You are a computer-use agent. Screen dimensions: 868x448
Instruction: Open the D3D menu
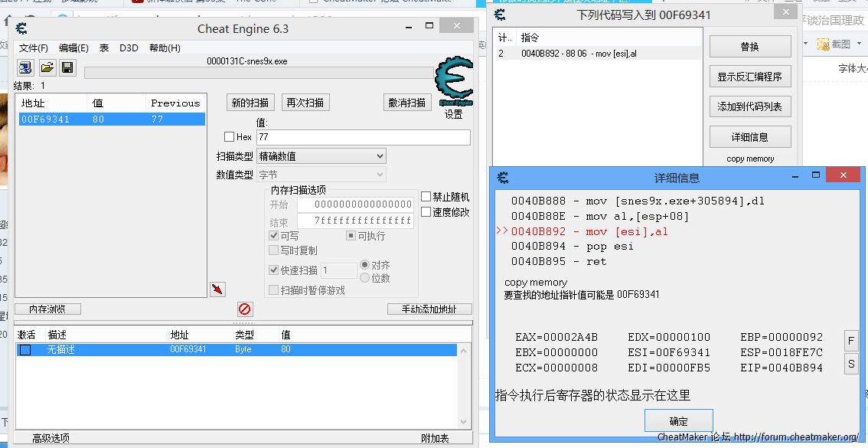click(129, 48)
